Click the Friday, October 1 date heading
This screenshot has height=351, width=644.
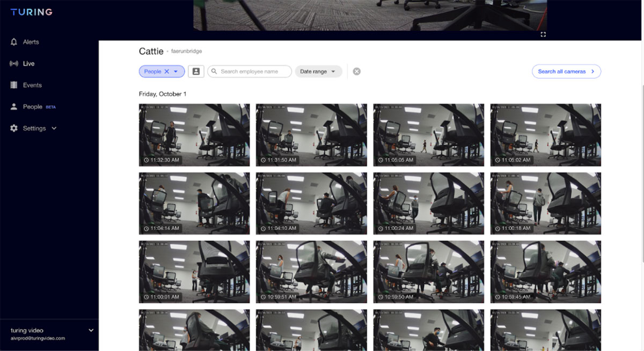163,94
